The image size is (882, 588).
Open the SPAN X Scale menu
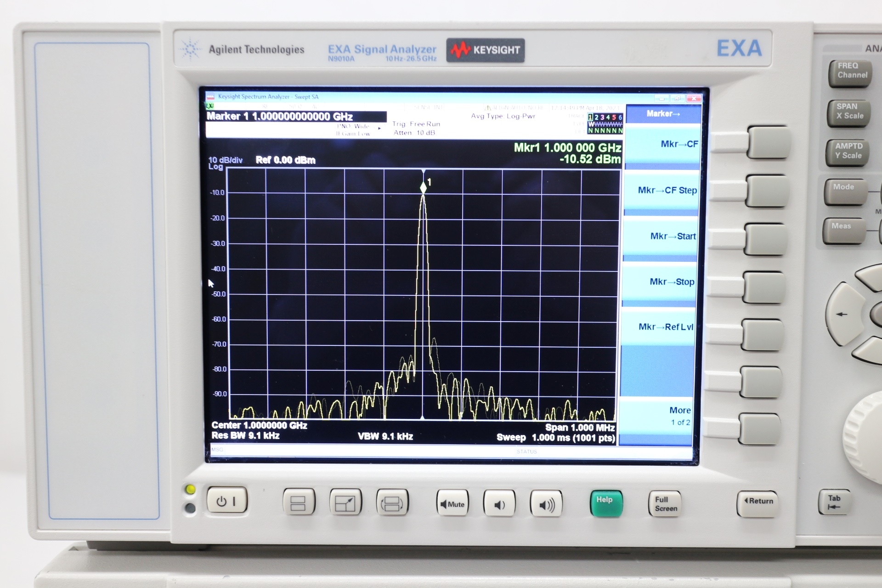[849, 113]
